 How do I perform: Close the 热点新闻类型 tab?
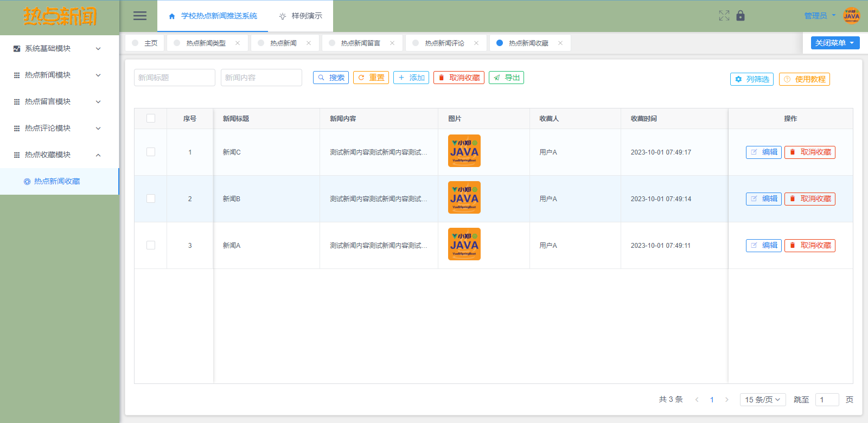[238, 43]
